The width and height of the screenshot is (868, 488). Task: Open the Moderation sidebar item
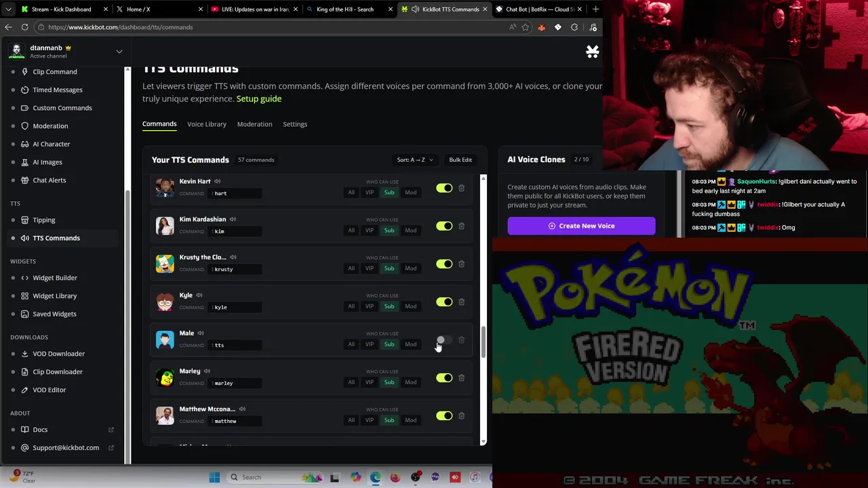[50, 126]
